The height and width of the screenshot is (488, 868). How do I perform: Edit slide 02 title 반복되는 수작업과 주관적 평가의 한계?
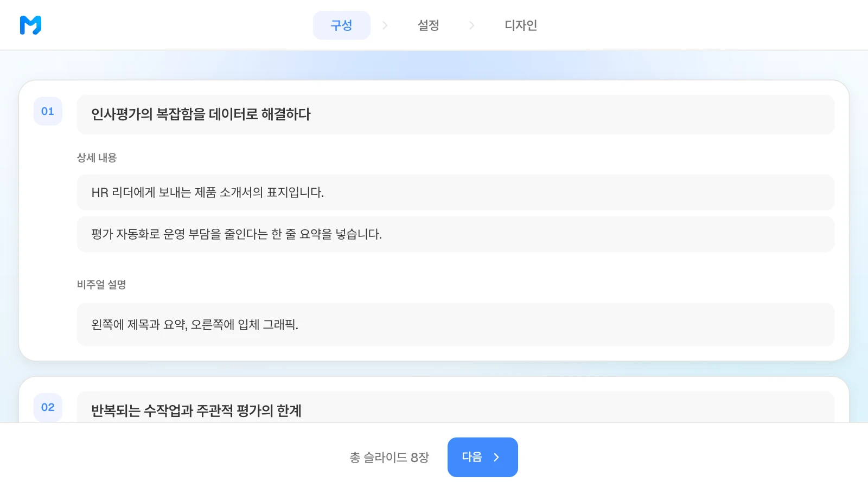(x=456, y=408)
